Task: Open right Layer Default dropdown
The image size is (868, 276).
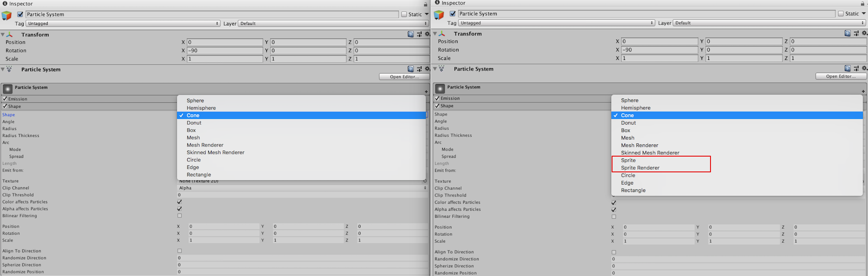Action: tap(770, 23)
